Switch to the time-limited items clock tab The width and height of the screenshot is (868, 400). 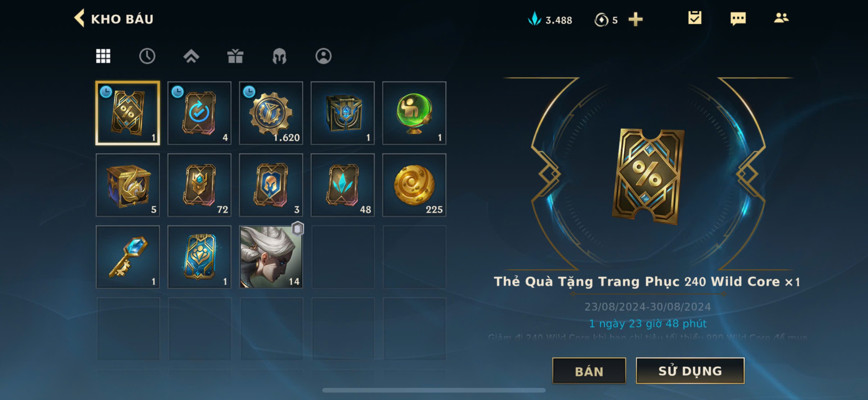[x=147, y=56]
